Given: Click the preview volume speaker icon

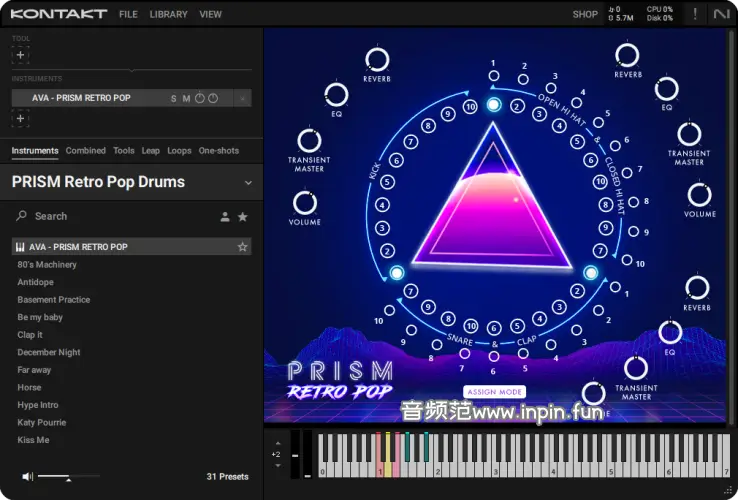Looking at the screenshot, I should point(27,476).
